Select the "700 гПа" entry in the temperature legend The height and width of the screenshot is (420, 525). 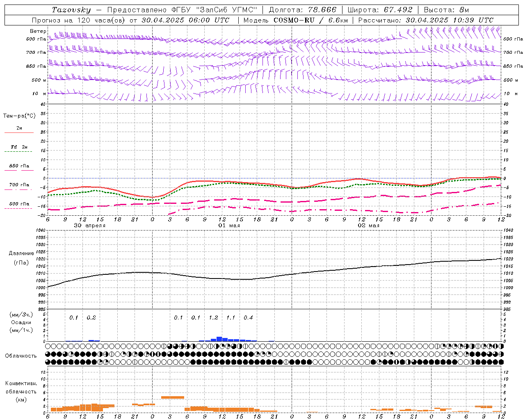coord(19,185)
